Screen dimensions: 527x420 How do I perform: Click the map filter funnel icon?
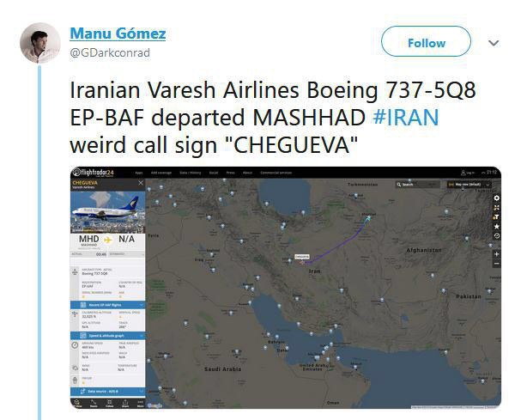coord(496,216)
